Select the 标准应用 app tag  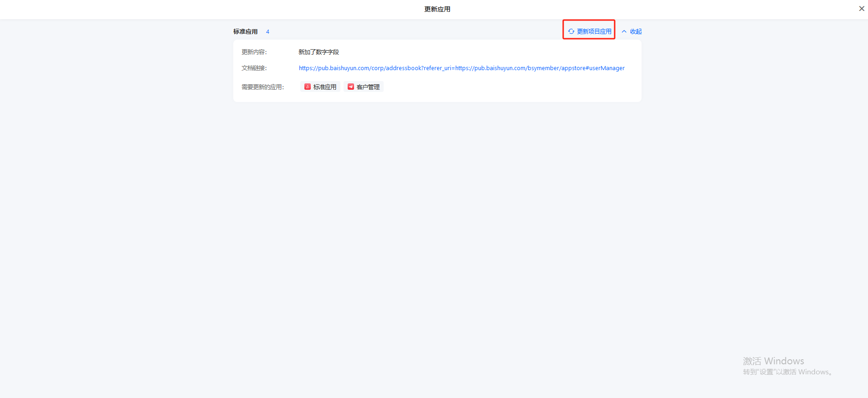click(x=320, y=87)
